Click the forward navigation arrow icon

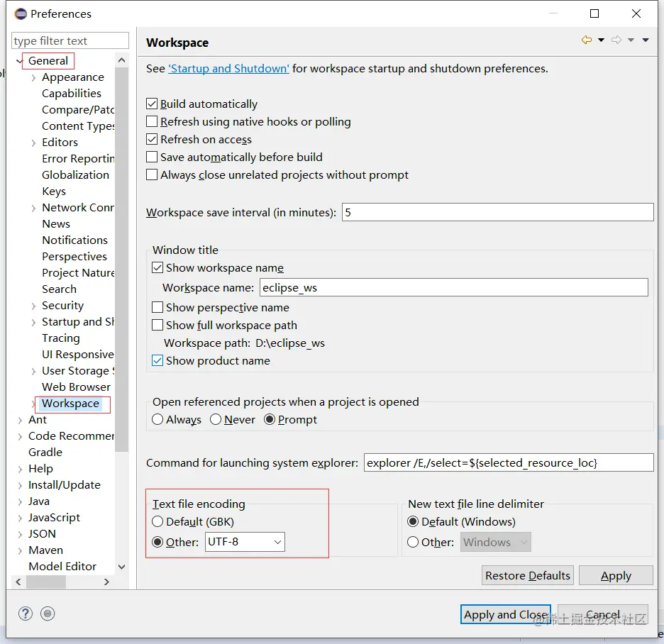click(616, 40)
